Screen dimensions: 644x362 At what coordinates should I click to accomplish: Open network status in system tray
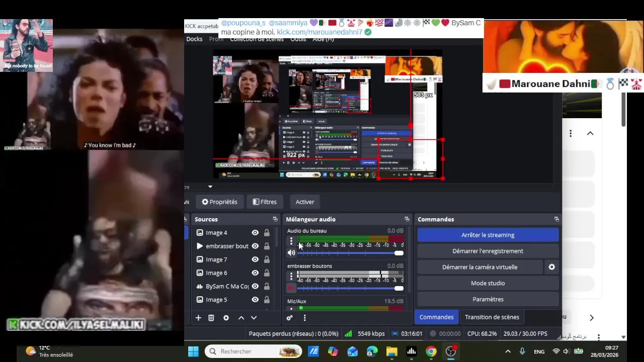click(x=556, y=351)
